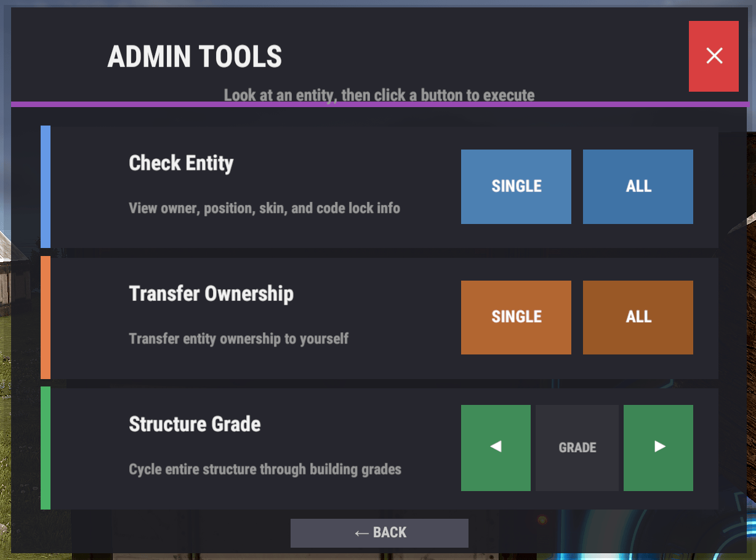Select the Structure Grade section heading

click(195, 424)
